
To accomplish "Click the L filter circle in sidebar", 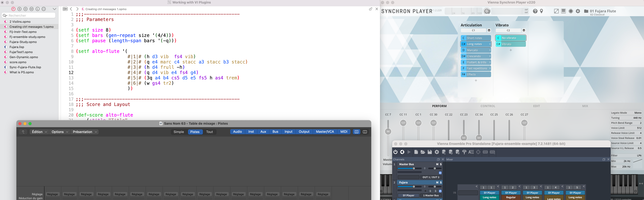I will tap(37, 9).
